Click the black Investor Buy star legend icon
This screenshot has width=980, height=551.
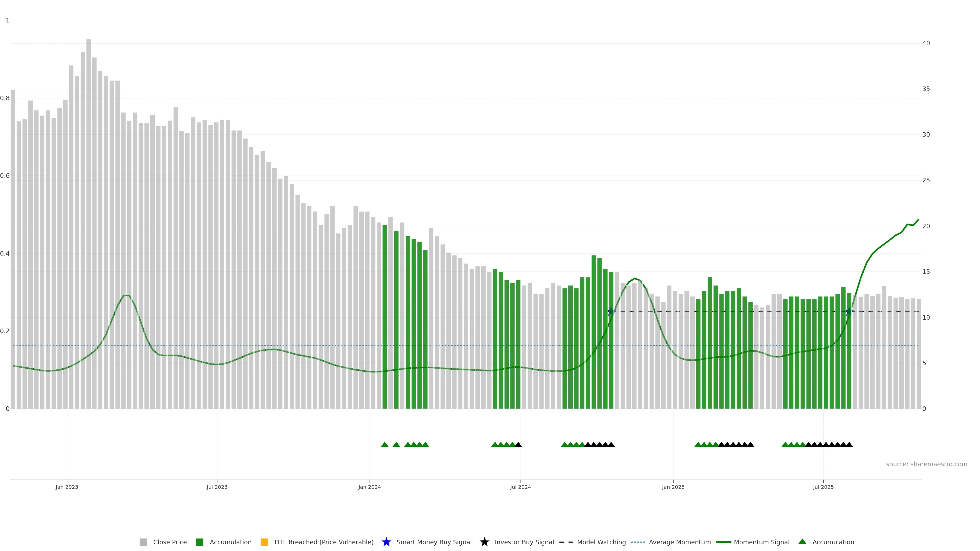coord(484,542)
